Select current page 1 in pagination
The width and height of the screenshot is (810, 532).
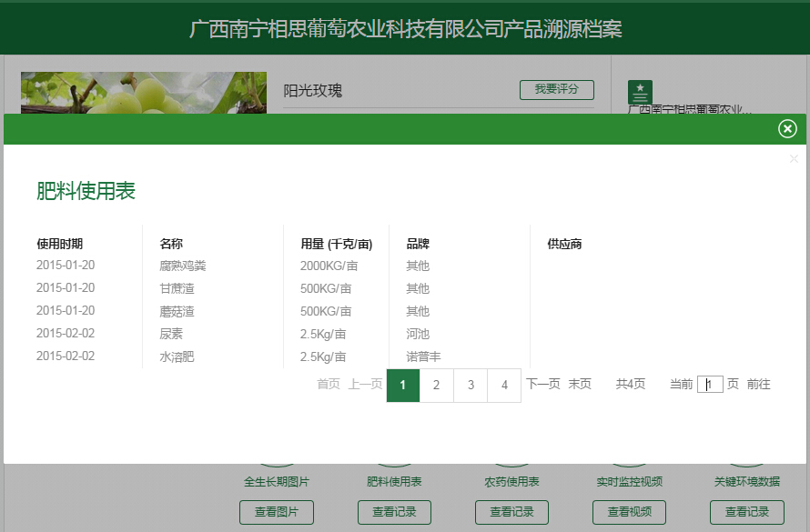coord(402,386)
